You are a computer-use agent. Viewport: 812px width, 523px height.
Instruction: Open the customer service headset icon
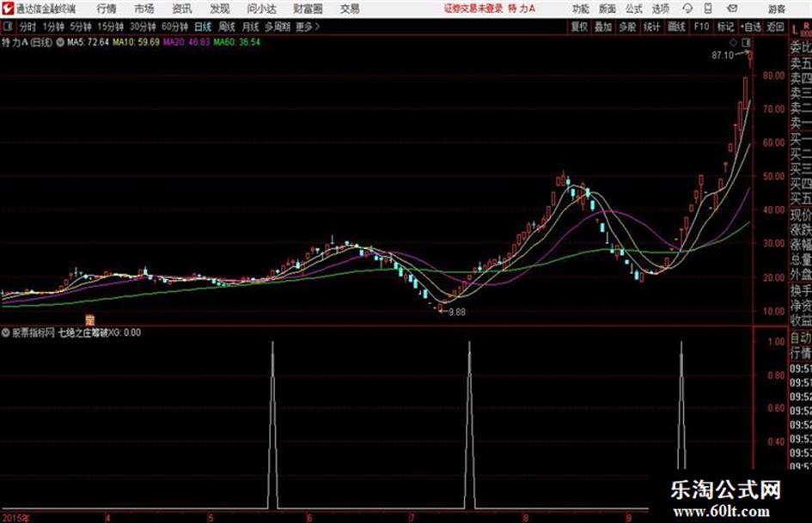click(x=687, y=9)
